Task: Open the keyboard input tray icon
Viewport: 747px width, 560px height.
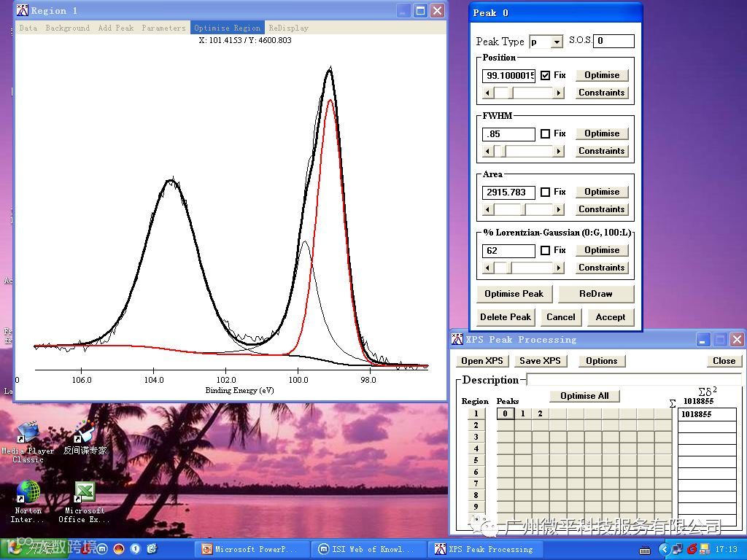Action: coord(645,550)
